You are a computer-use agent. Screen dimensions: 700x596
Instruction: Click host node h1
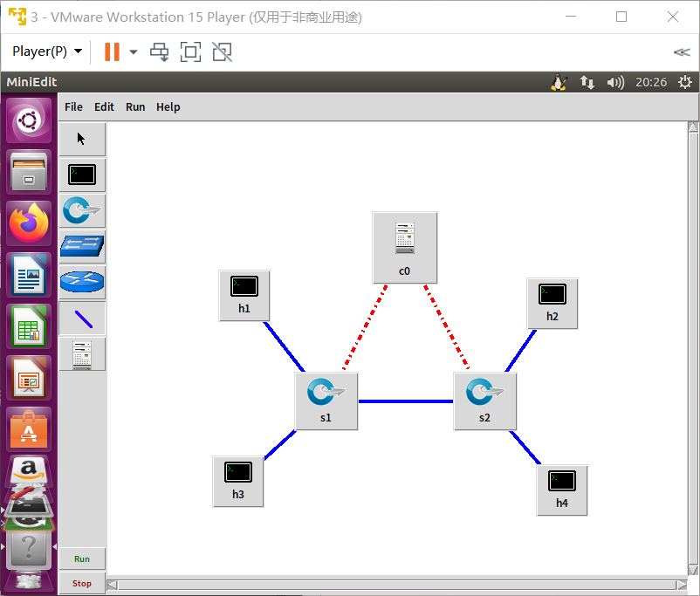pos(244,296)
